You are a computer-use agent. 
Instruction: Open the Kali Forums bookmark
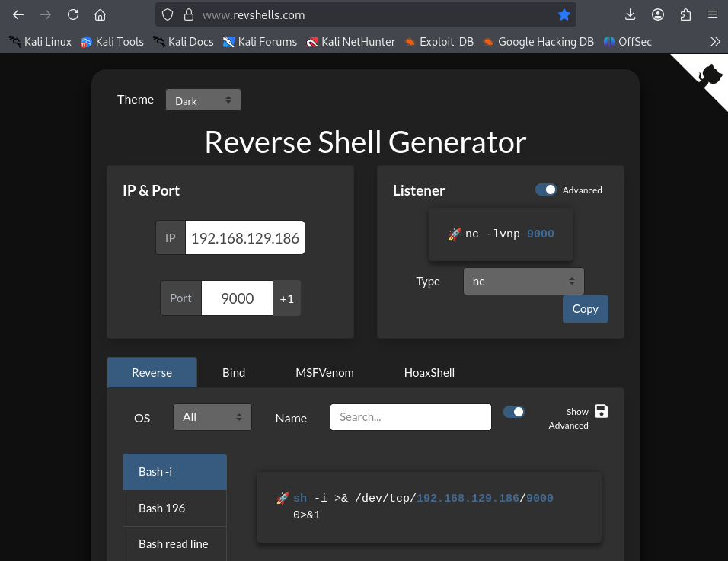point(260,42)
